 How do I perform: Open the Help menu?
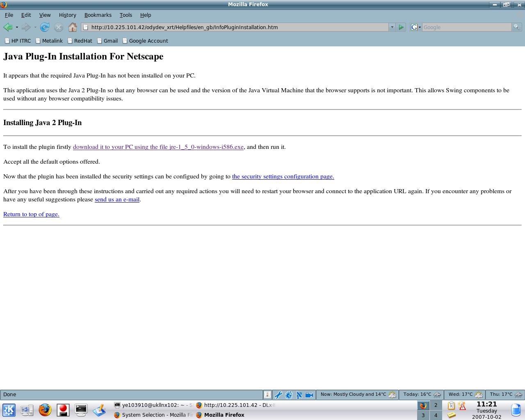[146, 15]
